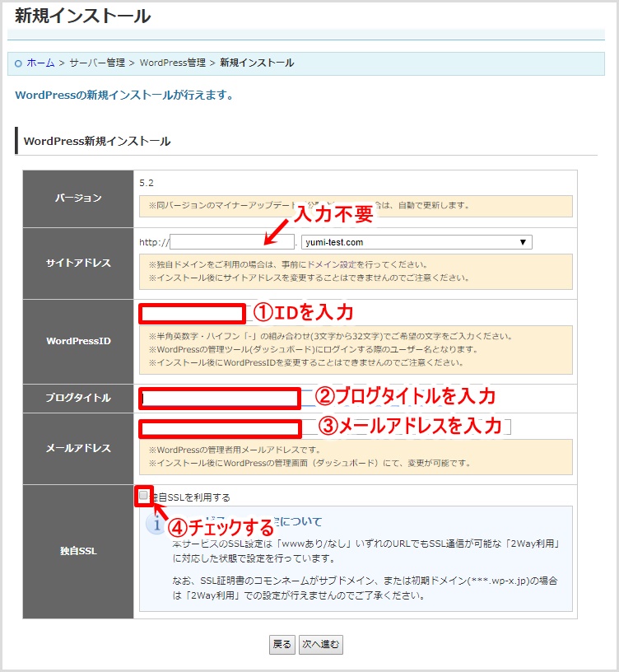Click the サイトアドレス row label

click(x=78, y=264)
